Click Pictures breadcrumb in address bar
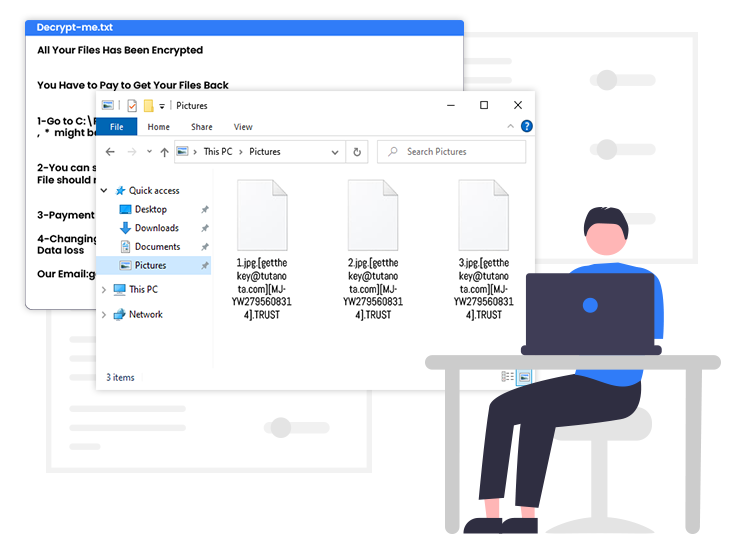Viewport: 750px width, 550px height. coord(265,152)
